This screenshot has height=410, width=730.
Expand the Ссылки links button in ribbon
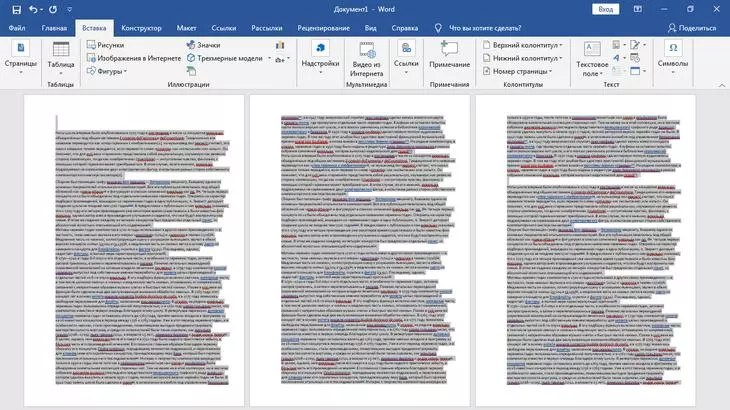(x=406, y=58)
